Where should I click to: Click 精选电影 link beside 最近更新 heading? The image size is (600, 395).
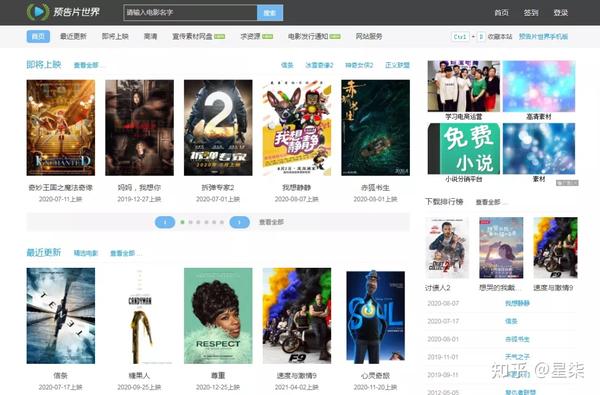pos(86,253)
